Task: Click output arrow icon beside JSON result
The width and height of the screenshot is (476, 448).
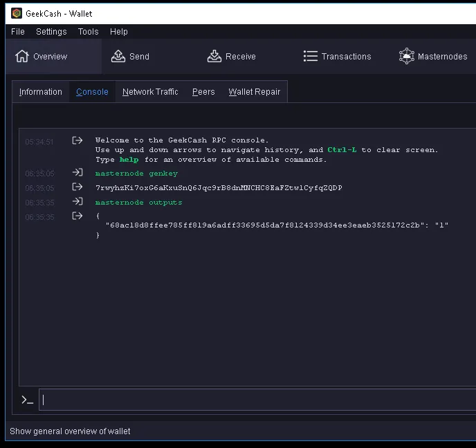Action: coord(77,216)
